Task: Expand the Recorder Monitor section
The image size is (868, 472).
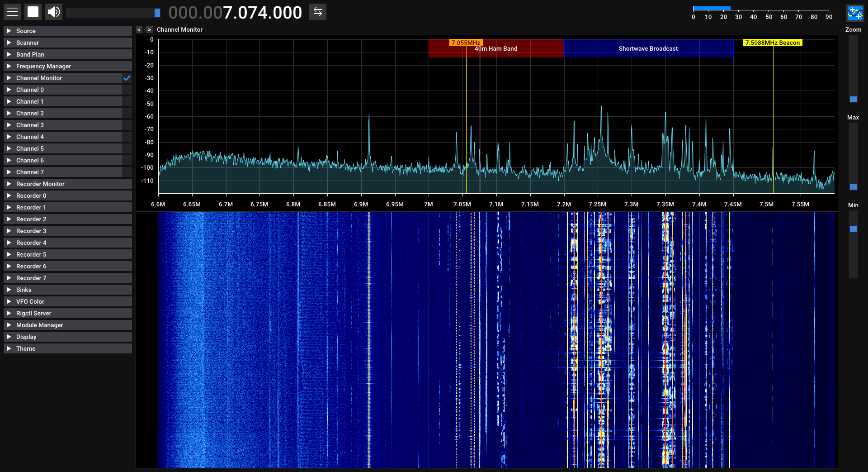Action: tap(40, 184)
